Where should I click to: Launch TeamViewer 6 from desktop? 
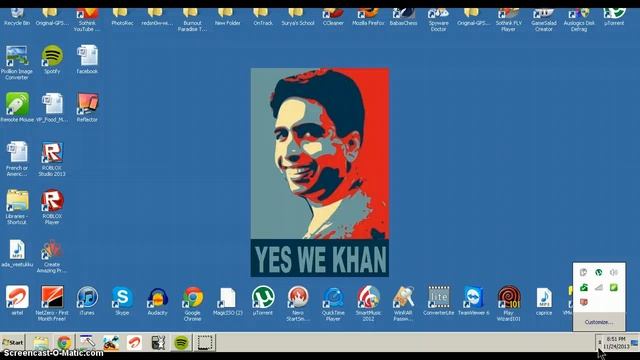pyautogui.click(x=473, y=301)
